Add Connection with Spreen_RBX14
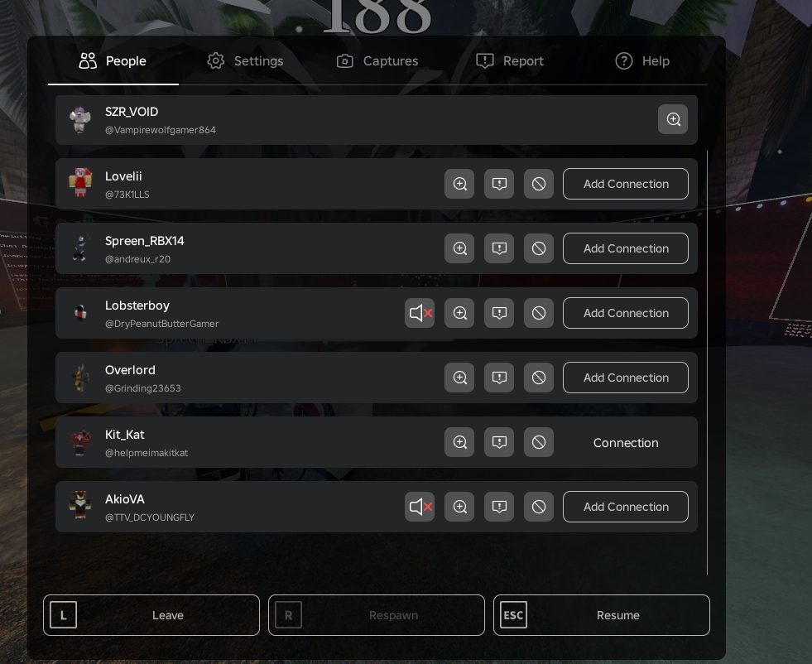 (626, 248)
